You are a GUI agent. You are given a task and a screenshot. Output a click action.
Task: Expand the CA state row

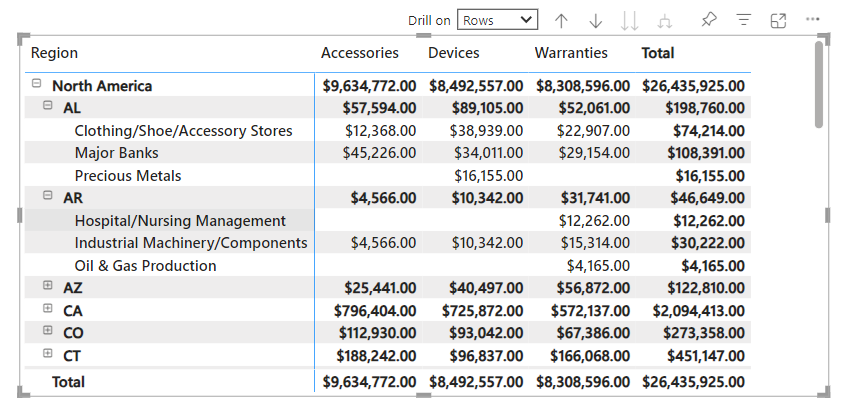[47, 310]
